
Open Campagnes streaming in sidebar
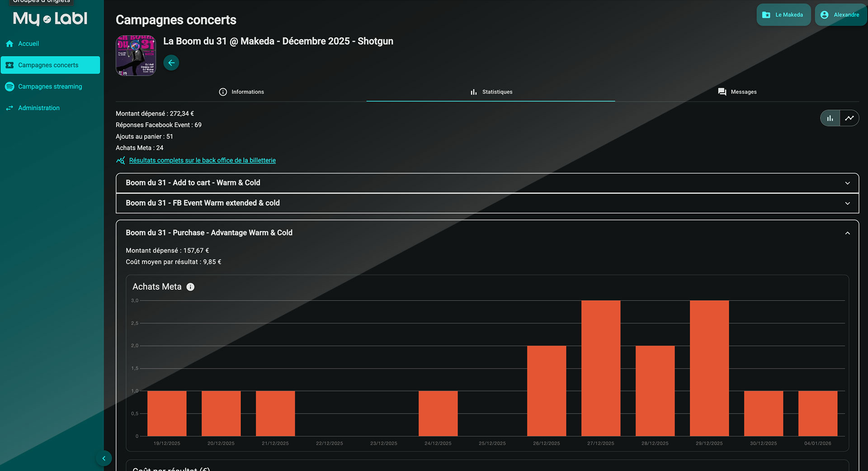(50, 86)
